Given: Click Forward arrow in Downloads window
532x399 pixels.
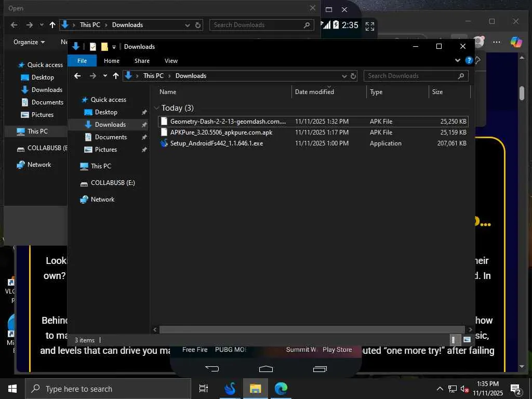Looking at the screenshot, I should click(x=92, y=76).
